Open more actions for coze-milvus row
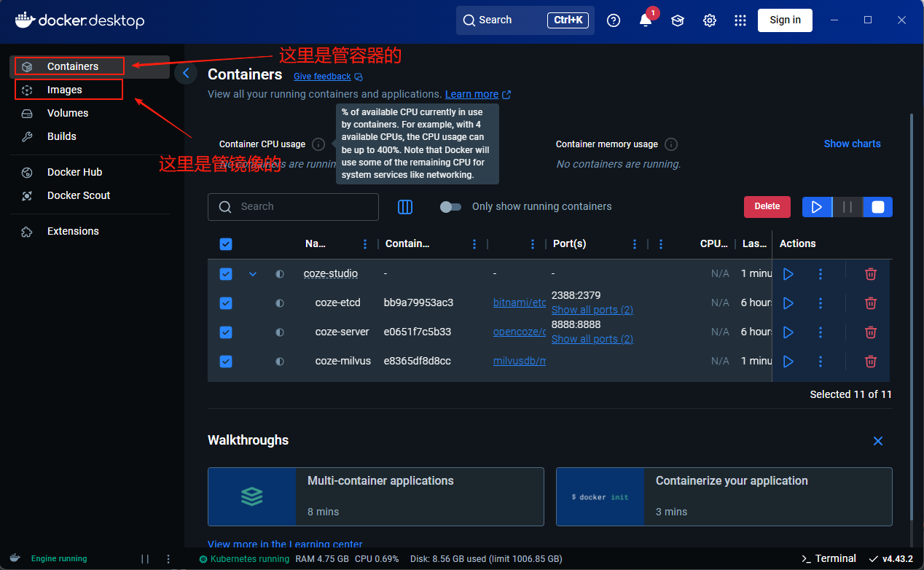This screenshot has width=924, height=570. 821,362
